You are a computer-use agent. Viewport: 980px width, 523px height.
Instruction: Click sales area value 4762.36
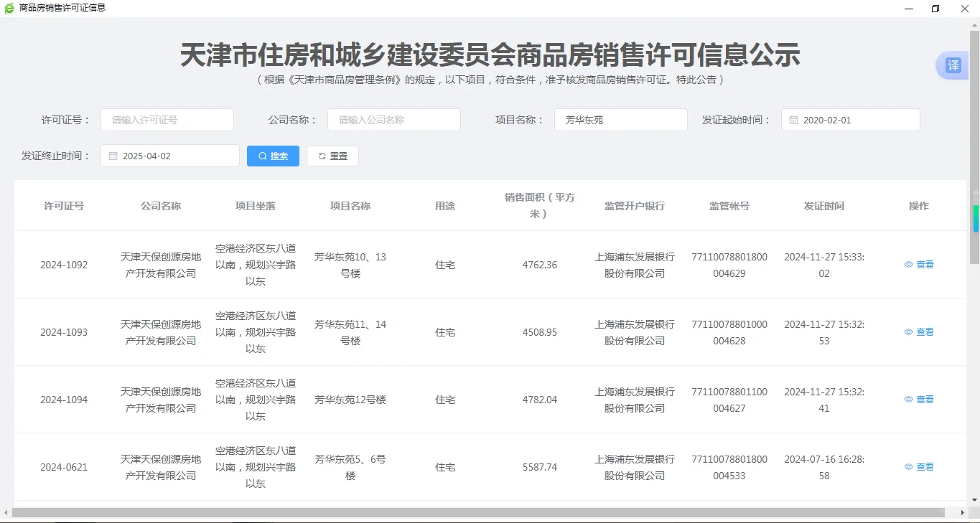(540, 265)
